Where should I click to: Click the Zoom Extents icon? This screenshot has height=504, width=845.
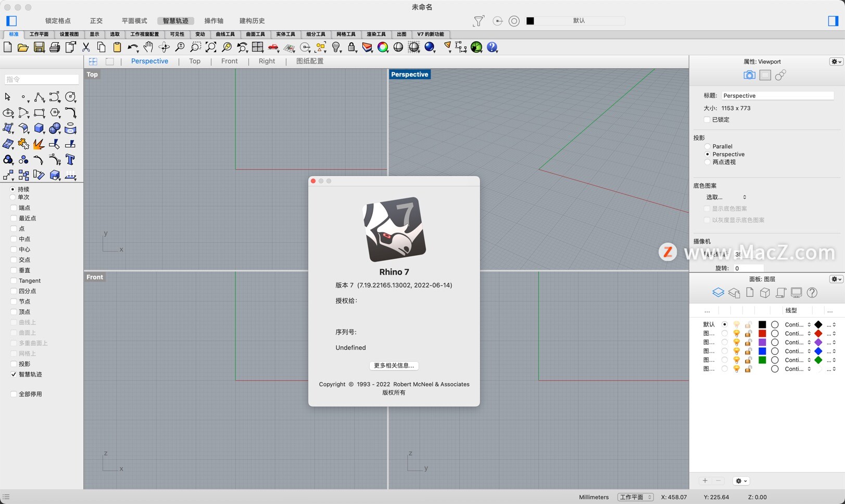coord(211,47)
